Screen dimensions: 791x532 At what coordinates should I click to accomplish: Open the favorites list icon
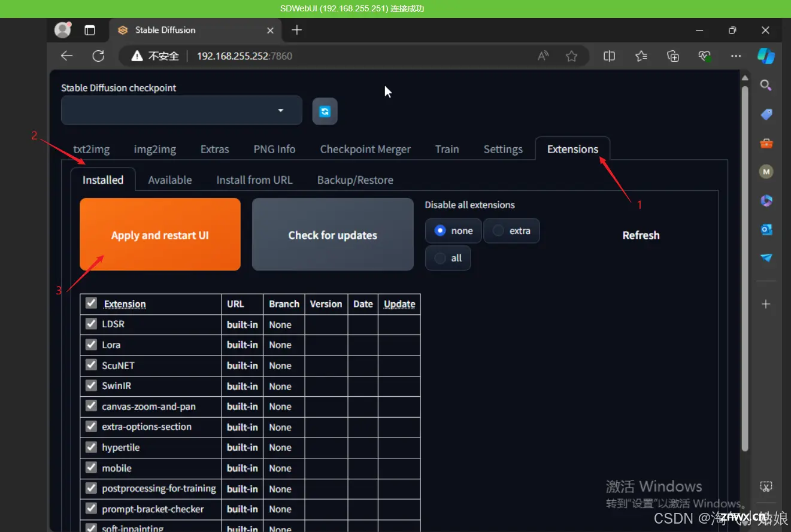pyautogui.click(x=641, y=56)
